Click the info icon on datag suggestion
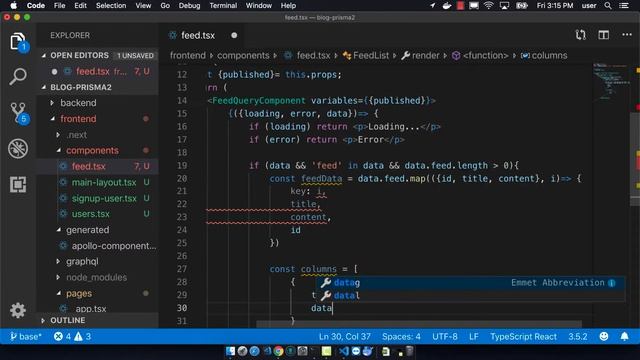Image resolution: width=640 pixels, height=360 pixels. (611, 283)
